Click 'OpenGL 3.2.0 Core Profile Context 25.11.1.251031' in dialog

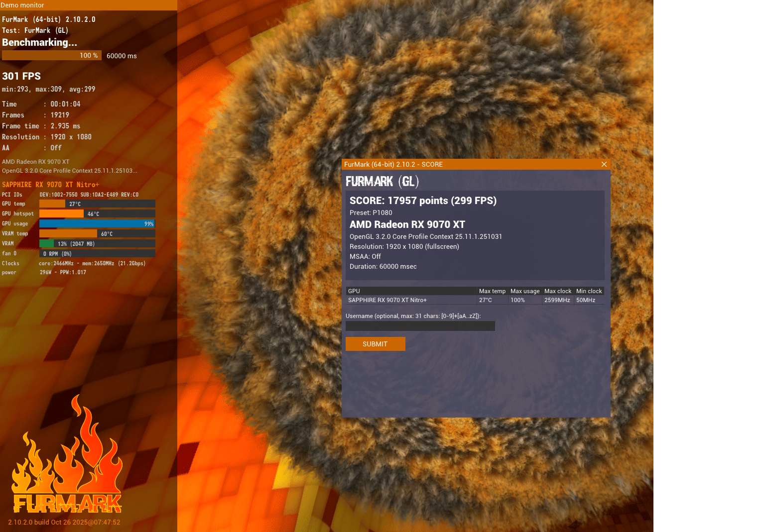426,236
